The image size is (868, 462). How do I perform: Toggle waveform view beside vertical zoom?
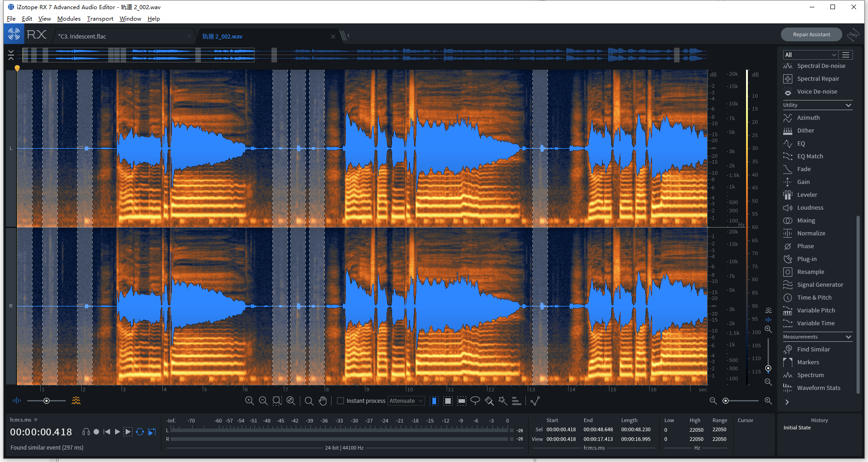768,319
